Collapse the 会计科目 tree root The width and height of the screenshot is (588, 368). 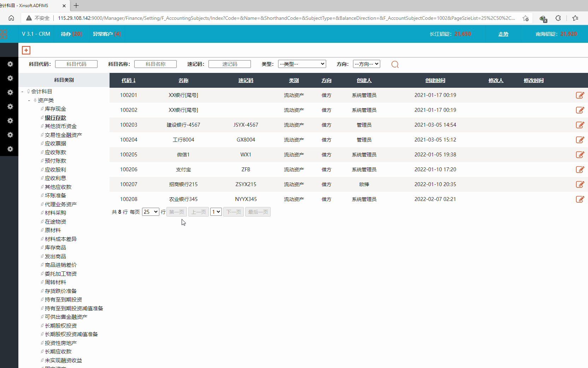(22, 92)
